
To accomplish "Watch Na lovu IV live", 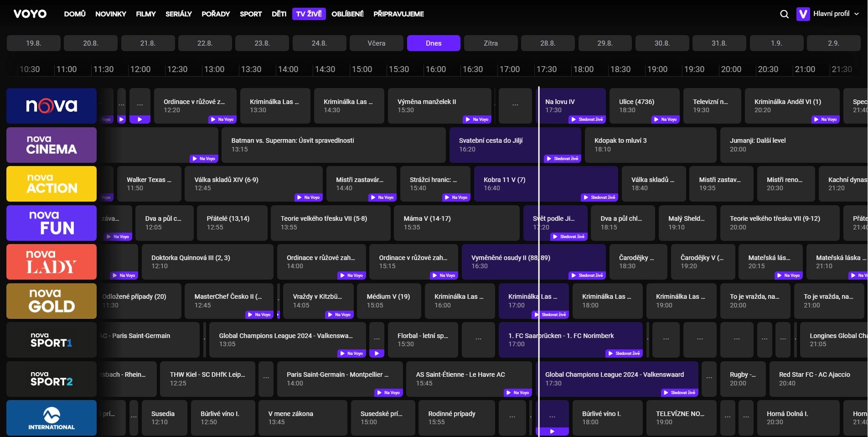I will coord(587,120).
